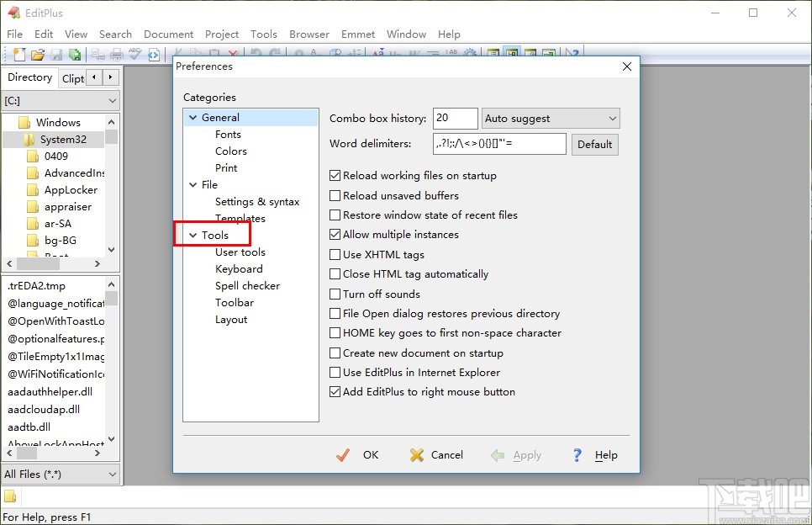This screenshot has height=525, width=812.
Task: Select Settings & syntax category
Action: (x=257, y=202)
